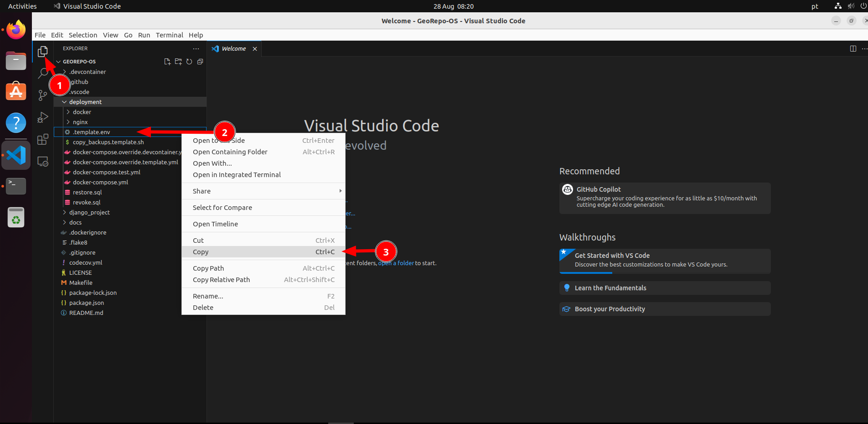Select copy_backups.template.sh file
Viewport: 868px width, 424px height.
(108, 142)
